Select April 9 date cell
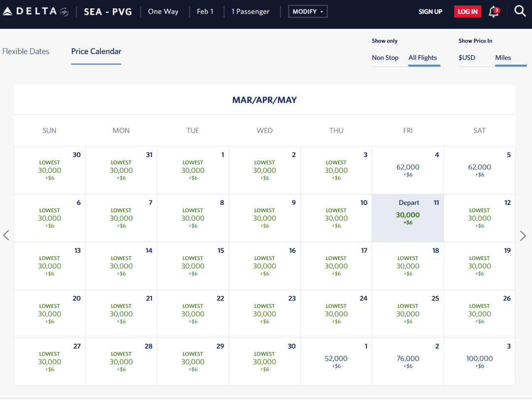 [x=265, y=218]
